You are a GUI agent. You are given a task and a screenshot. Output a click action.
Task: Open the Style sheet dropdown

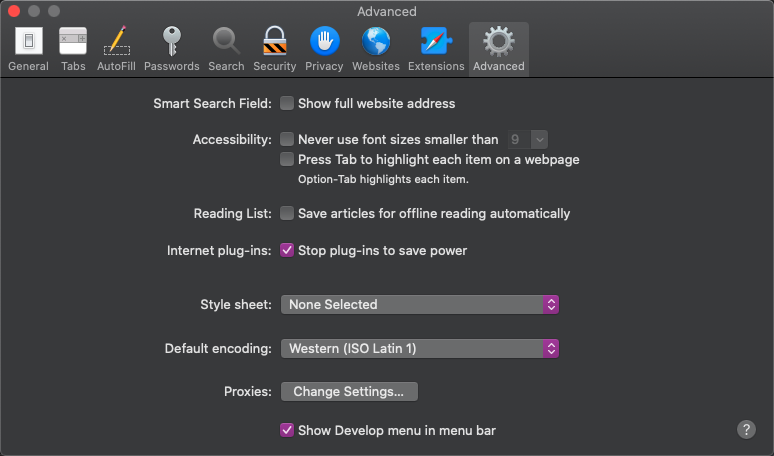tap(419, 304)
